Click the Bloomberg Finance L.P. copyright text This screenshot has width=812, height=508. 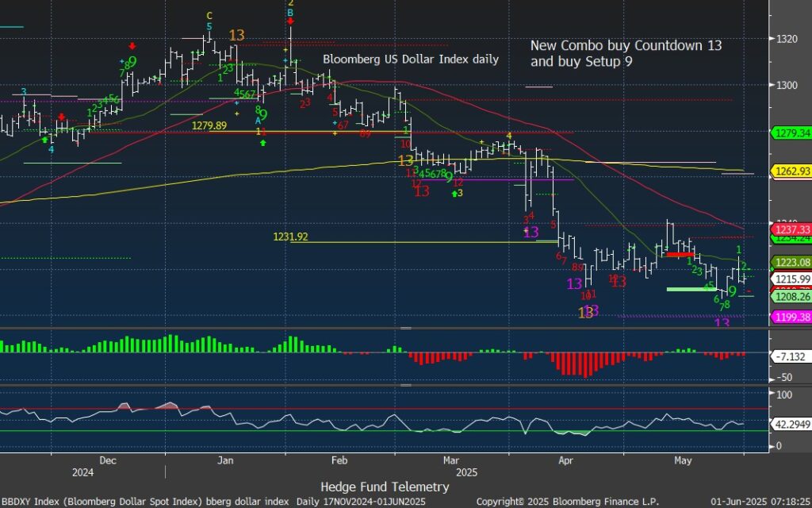click(568, 502)
